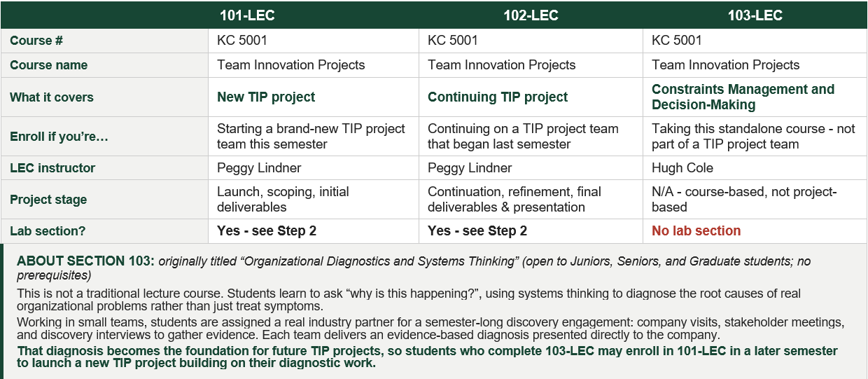Select the 'Course name' row label
868x379 pixels.
click(49, 65)
